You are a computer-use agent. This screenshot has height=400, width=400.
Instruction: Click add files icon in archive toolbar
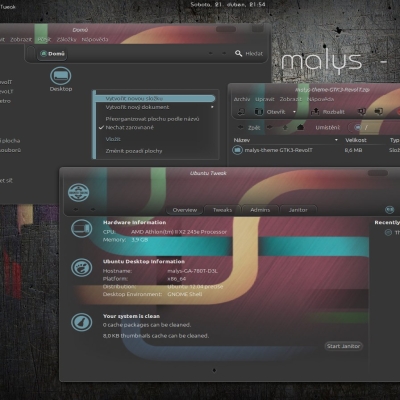click(x=362, y=111)
